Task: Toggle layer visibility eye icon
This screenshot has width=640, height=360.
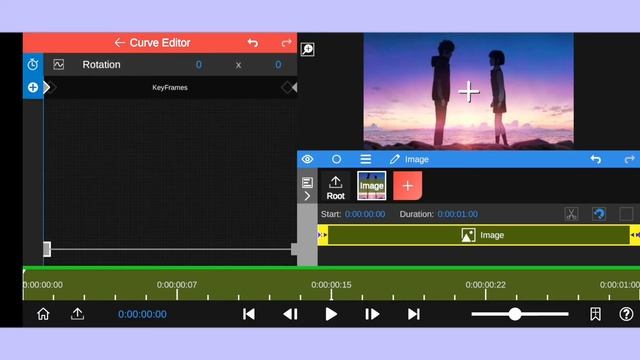Action: tap(308, 159)
